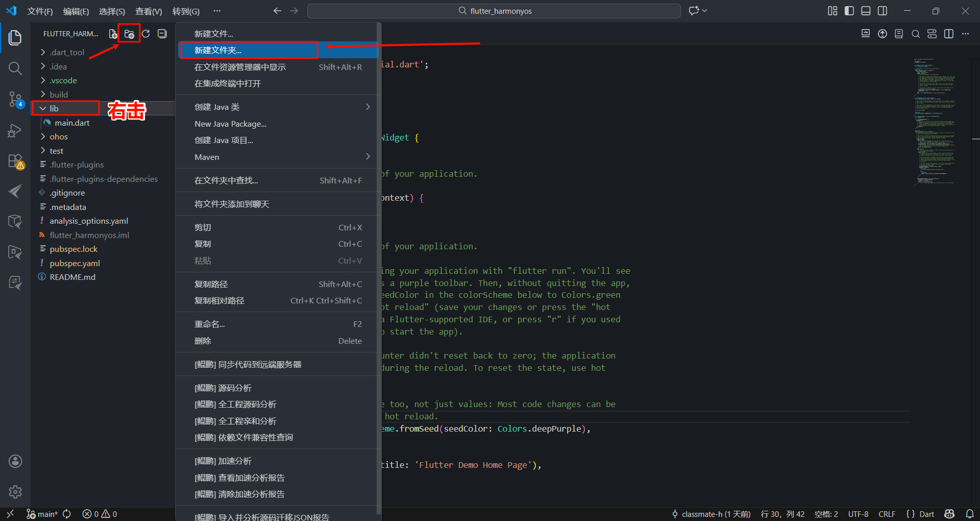This screenshot has width=980, height=521.
Task: Click command center search box flutter_harmonyos
Action: (x=494, y=11)
